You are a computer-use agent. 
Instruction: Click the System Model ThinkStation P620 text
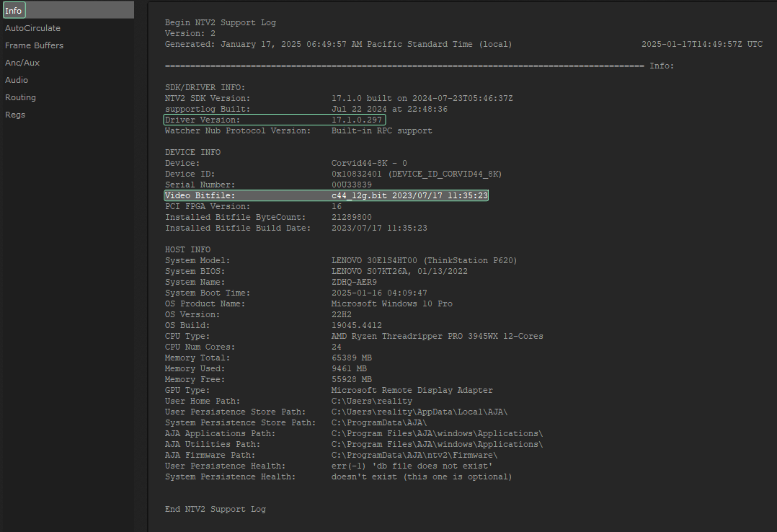coord(424,260)
